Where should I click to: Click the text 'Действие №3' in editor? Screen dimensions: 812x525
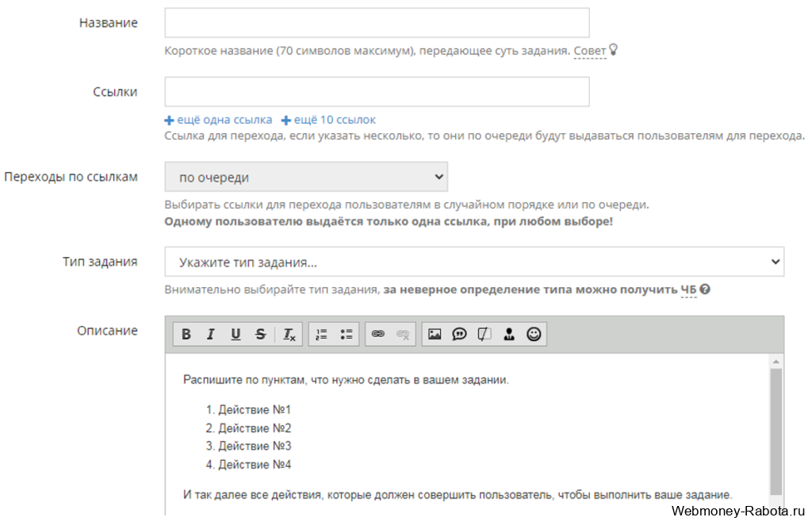click(x=255, y=446)
